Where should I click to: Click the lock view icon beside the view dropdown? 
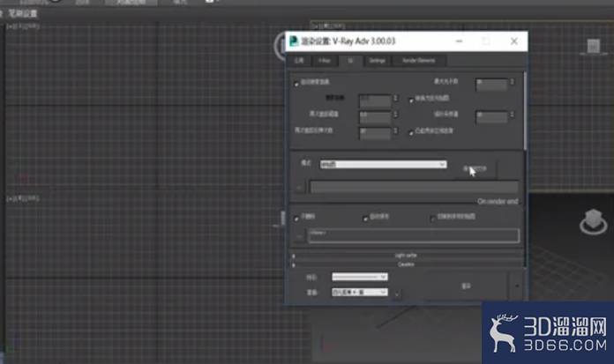396,293
